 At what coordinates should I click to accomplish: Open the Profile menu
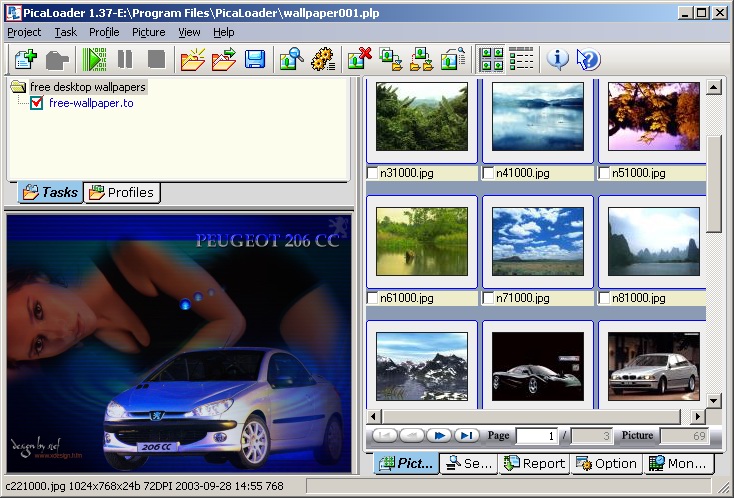pyautogui.click(x=104, y=32)
